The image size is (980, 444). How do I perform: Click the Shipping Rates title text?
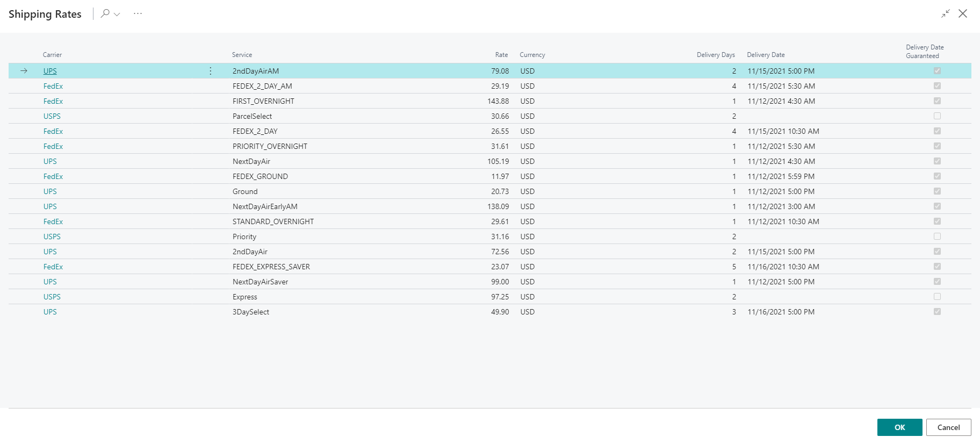click(x=45, y=14)
